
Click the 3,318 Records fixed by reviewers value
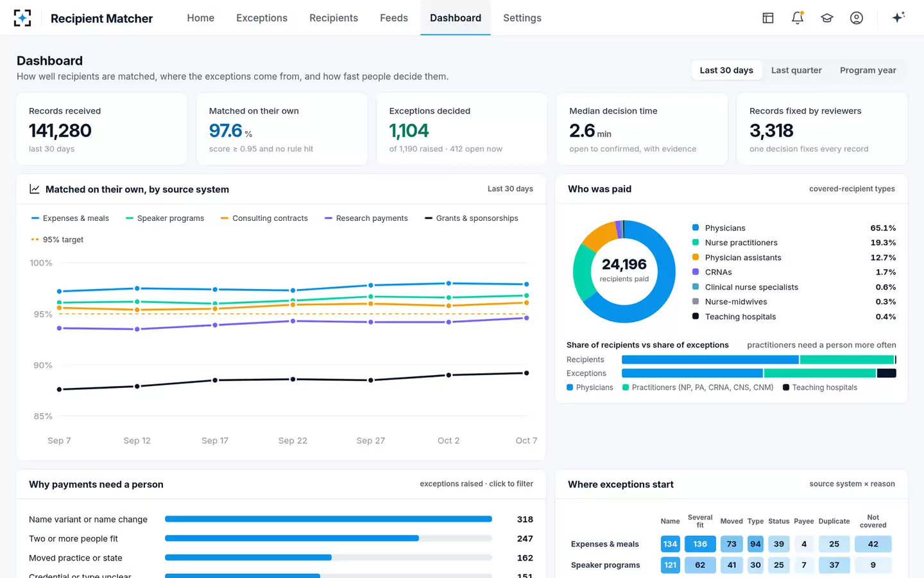click(x=771, y=131)
